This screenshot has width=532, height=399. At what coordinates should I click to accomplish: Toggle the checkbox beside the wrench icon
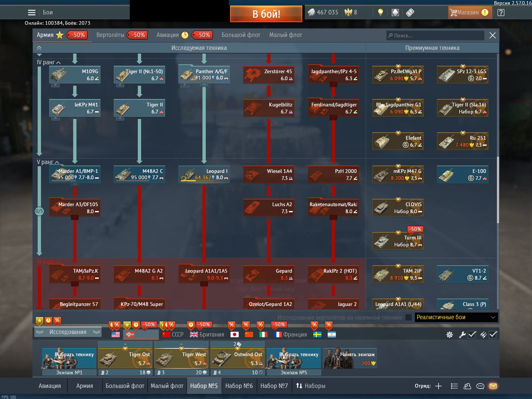point(472,335)
